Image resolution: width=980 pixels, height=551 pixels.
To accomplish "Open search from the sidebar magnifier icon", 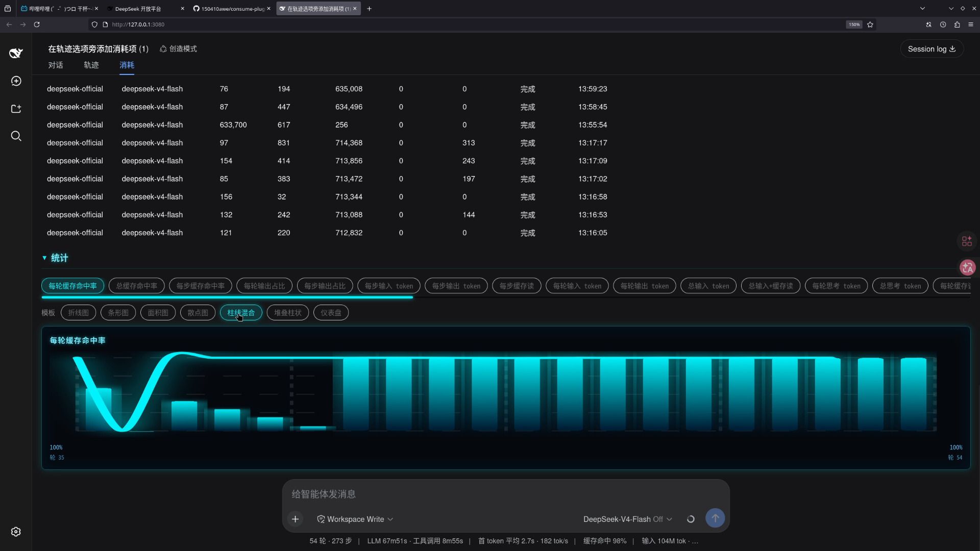I will tap(16, 136).
